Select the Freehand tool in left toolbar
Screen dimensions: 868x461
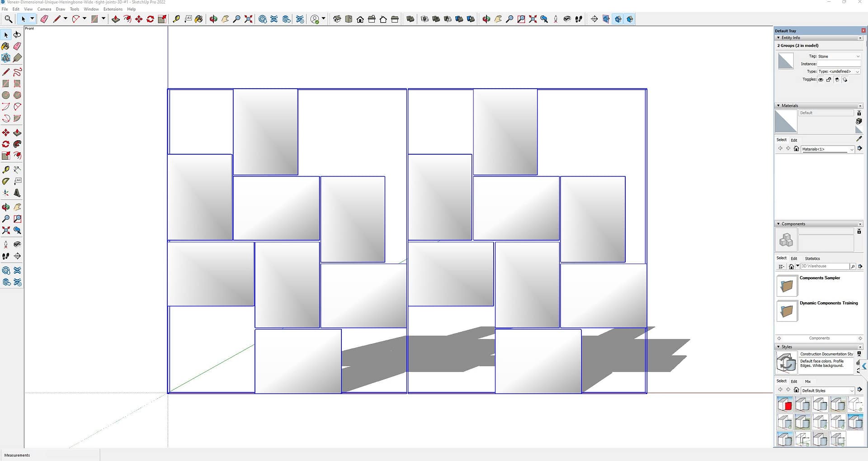17,72
